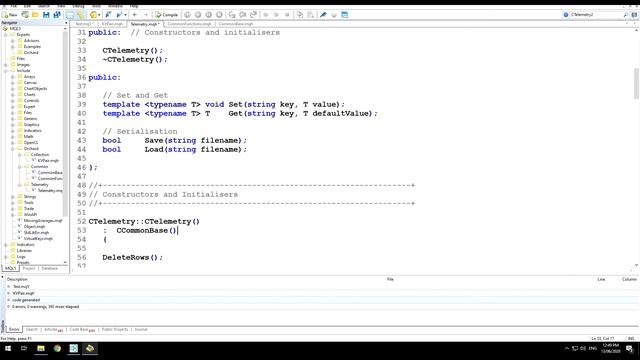640x360 pixels.
Task: Expand the Trade folder in Navigator
Action: (x=13, y=209)
